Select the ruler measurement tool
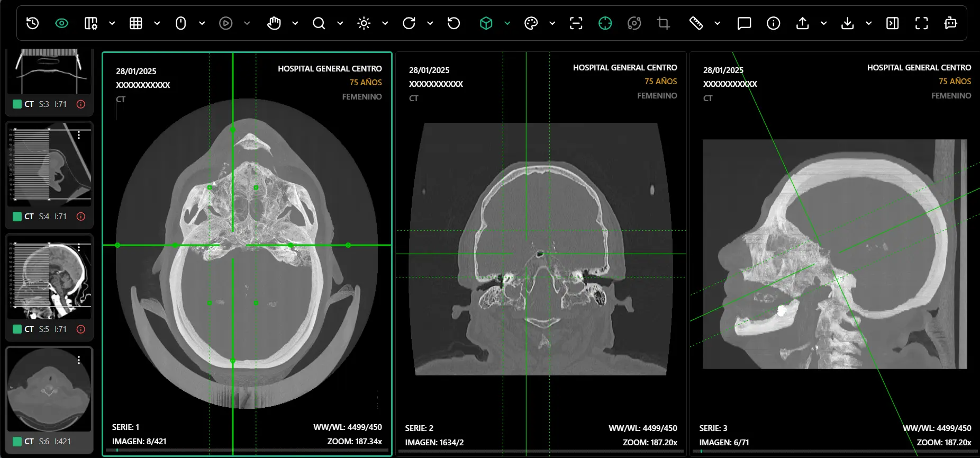Viewport: 980px width, 458px height. tap(696, 23)
